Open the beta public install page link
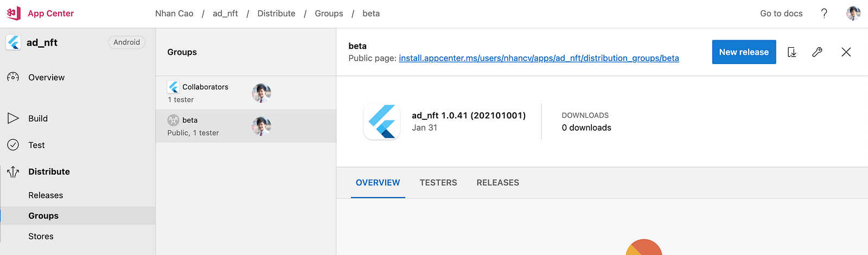The height and width of the screenshot is (255, 868). [x=539, y=58]
